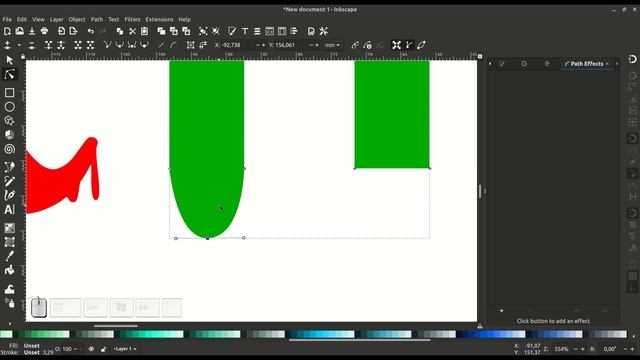
Task: Make selected nodes cusp
Action: pos(107,45)
